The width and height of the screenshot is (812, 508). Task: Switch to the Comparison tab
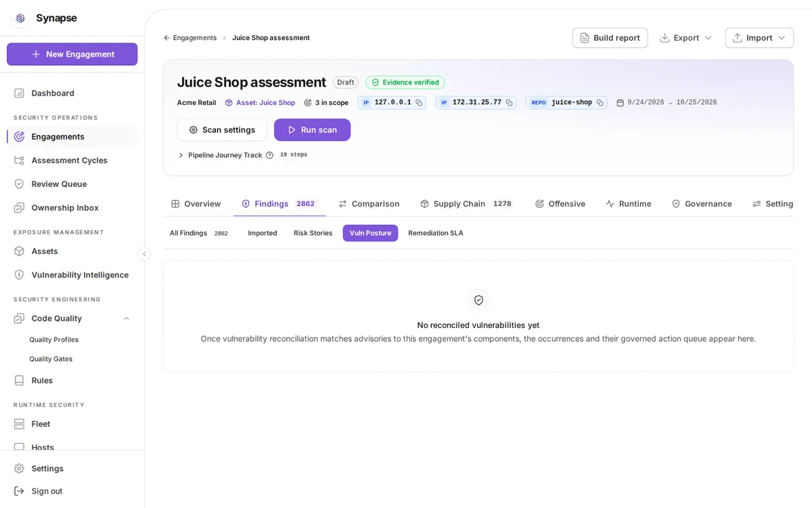click(369, 203)
